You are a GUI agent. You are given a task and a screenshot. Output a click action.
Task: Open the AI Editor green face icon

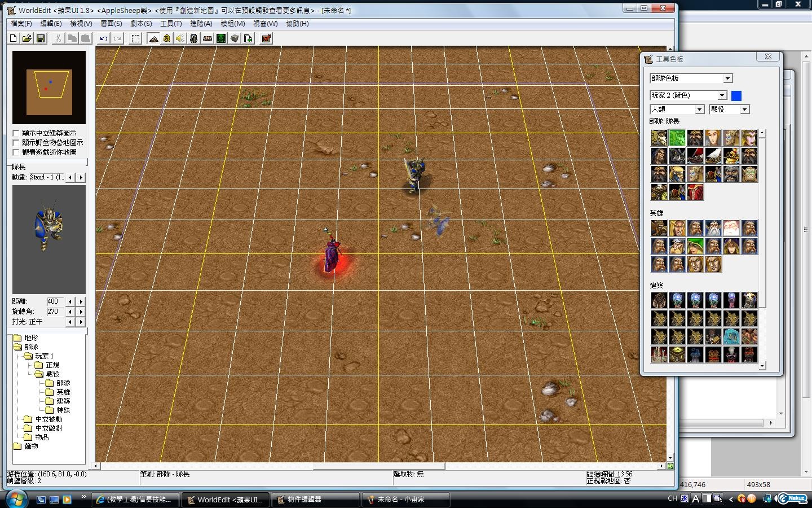(221, 38)
